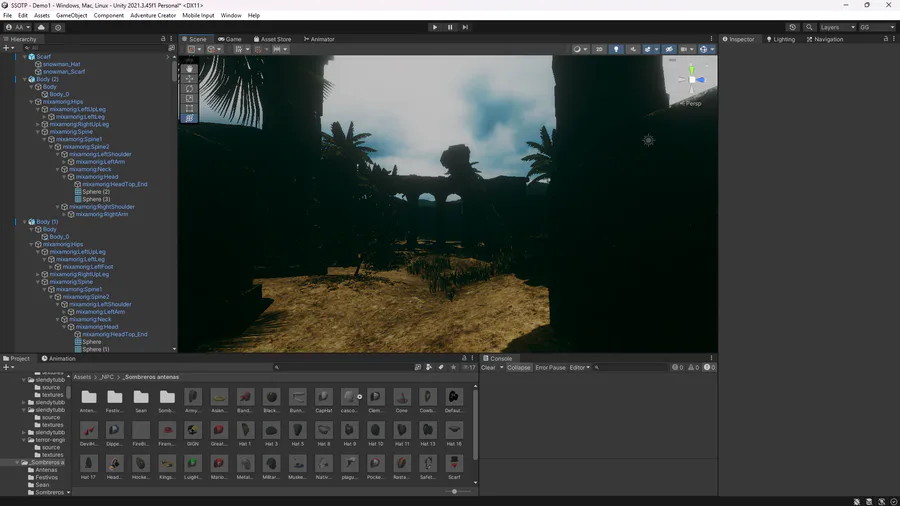Select the Rect transform tool
Image resolution: width=900 pixels, height=506 pixels.
pyautogui.click(x=190, y=108)
